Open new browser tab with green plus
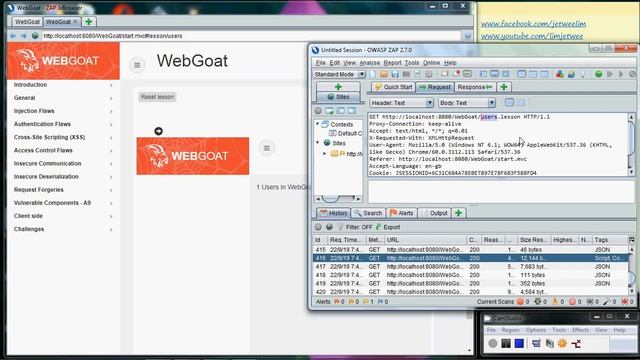The width and height of the screenshot is (640, 360). tap(89, 22)
